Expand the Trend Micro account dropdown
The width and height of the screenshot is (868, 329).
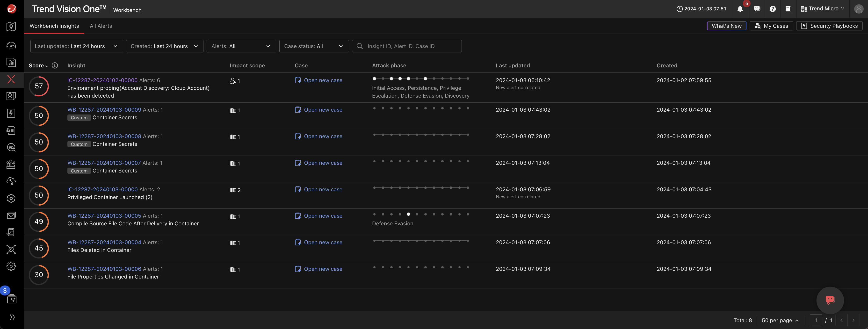point(823,9)
